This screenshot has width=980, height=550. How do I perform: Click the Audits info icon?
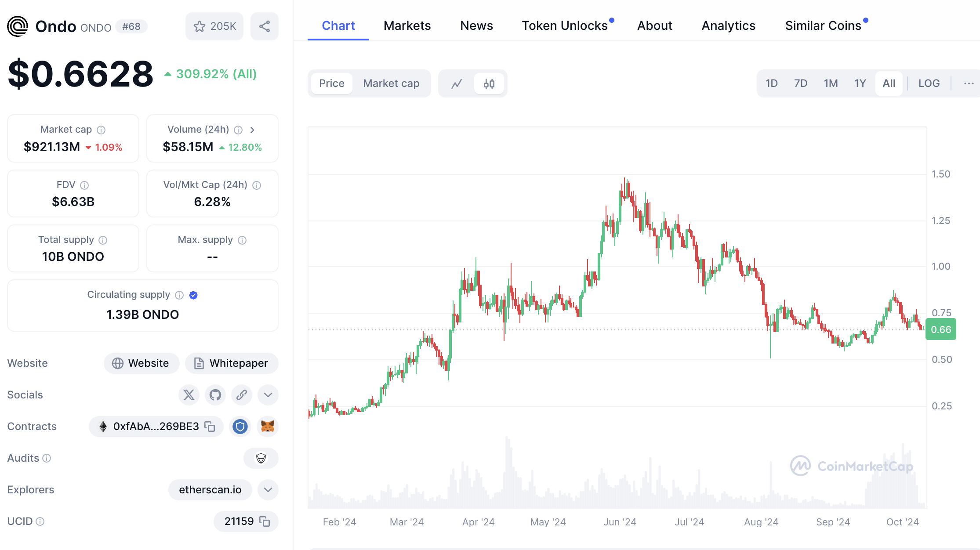47,458
